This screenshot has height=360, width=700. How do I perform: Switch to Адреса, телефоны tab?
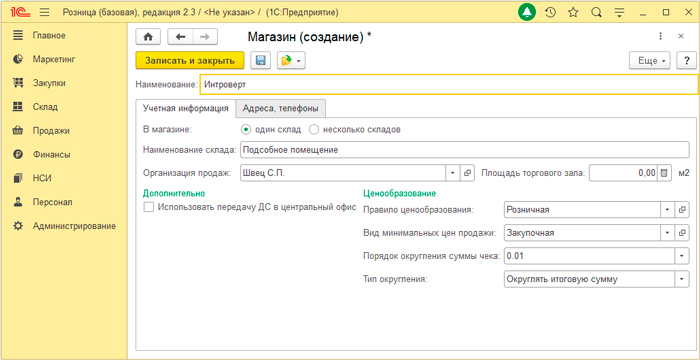point(281,109)
